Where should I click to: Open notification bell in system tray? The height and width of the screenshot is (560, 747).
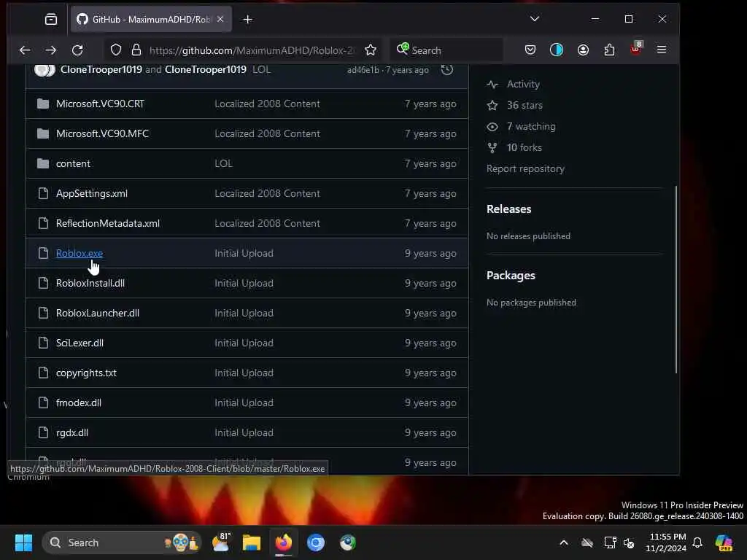pos(697,542)
